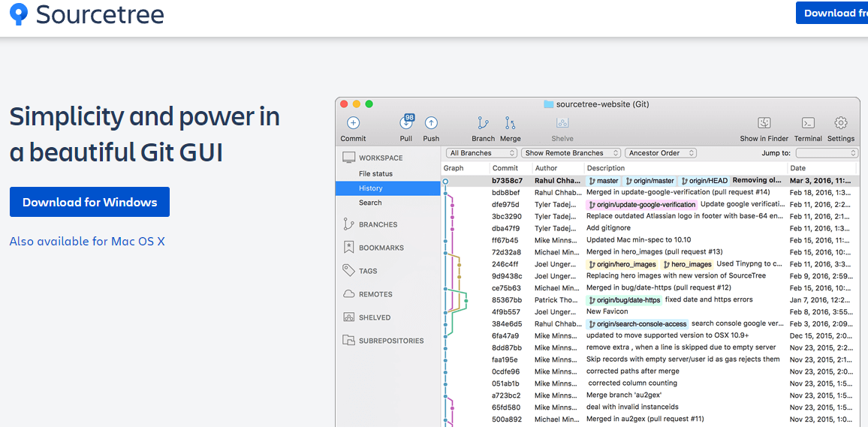Expand the TAGS section
868x433 pixels.
coord(368,271)
